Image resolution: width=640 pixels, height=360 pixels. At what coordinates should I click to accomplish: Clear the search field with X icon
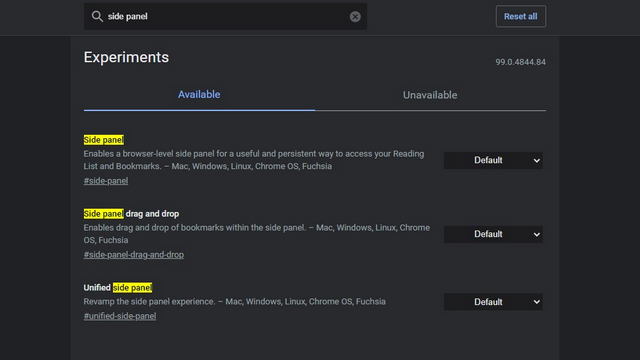(355, 16)
